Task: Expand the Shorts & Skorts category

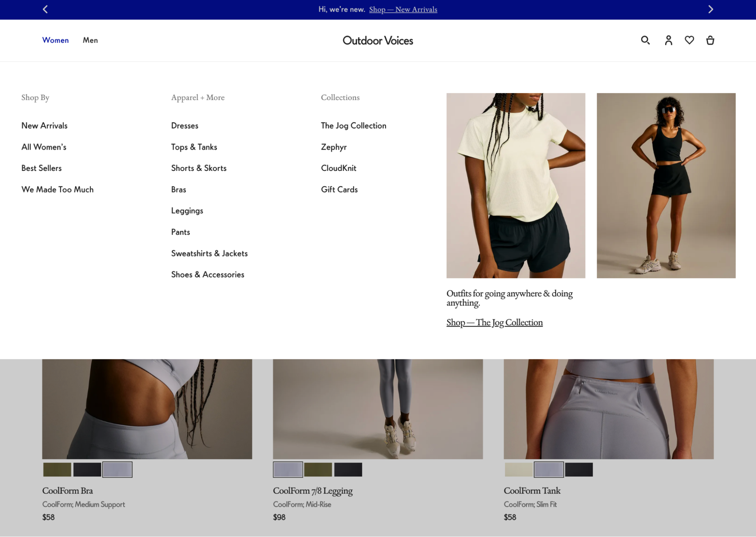Action: 199,168
